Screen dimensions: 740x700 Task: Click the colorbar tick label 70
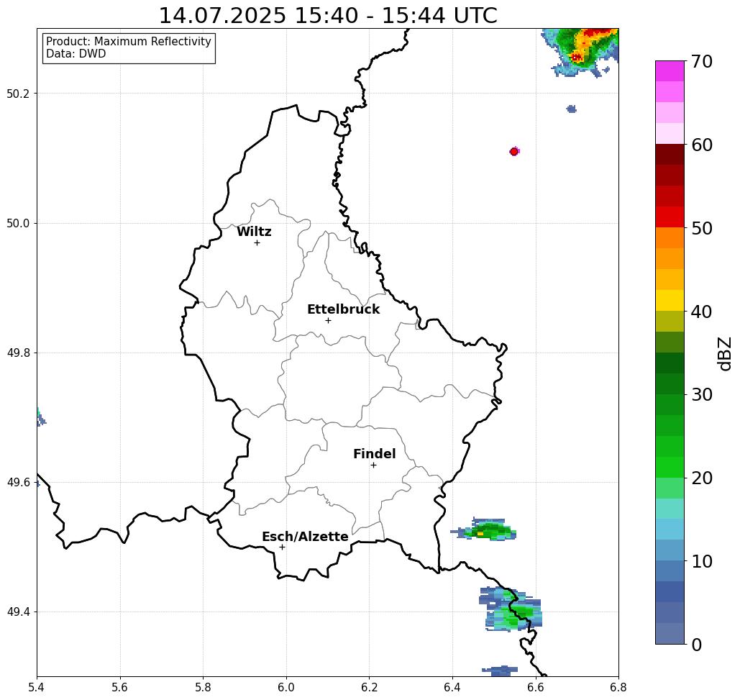click(702, 61)
